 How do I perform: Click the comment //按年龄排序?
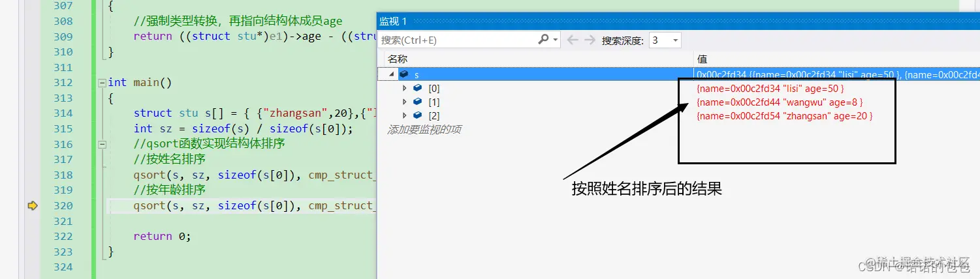pos(170,190)
